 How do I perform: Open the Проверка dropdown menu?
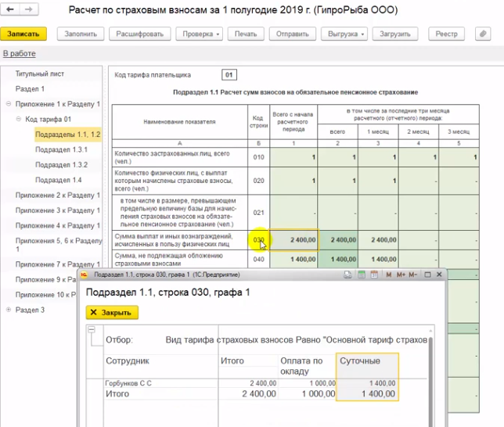pyautogui.click(x=200, y=34)
